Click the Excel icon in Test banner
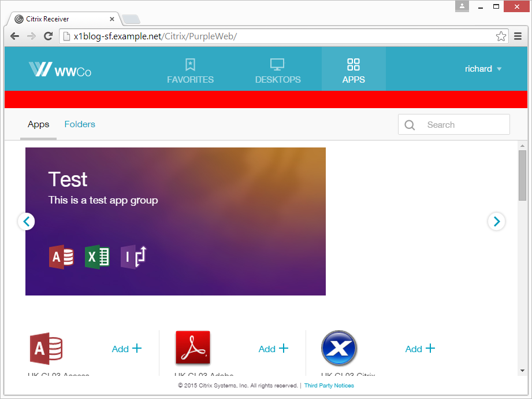Screen dimensions: 532x399 pos(97,257)
